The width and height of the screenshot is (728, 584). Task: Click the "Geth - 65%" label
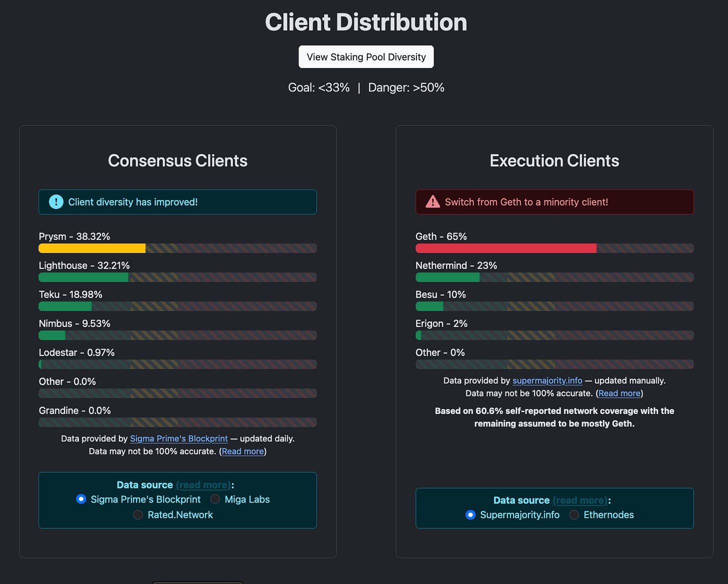coord(441,236)
